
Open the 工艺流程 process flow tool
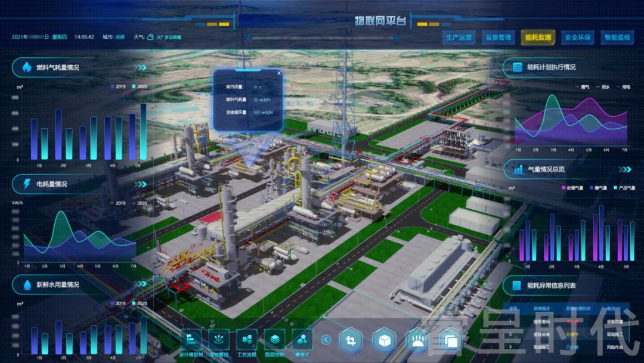coord(247,340)
